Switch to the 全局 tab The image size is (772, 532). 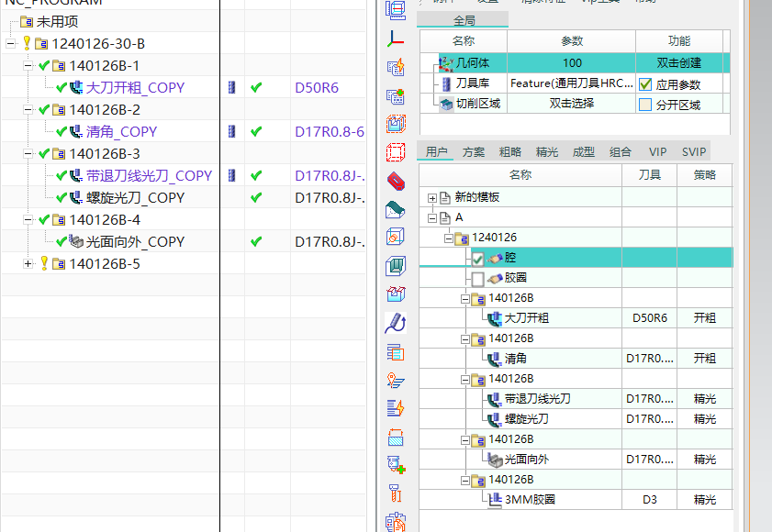click(464, 20)
